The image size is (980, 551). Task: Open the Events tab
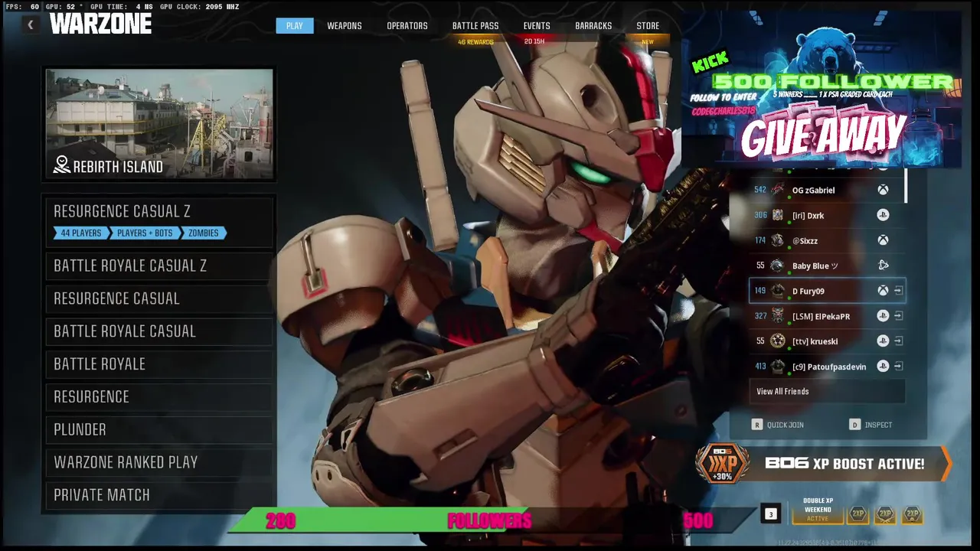(x=537, y=26)
